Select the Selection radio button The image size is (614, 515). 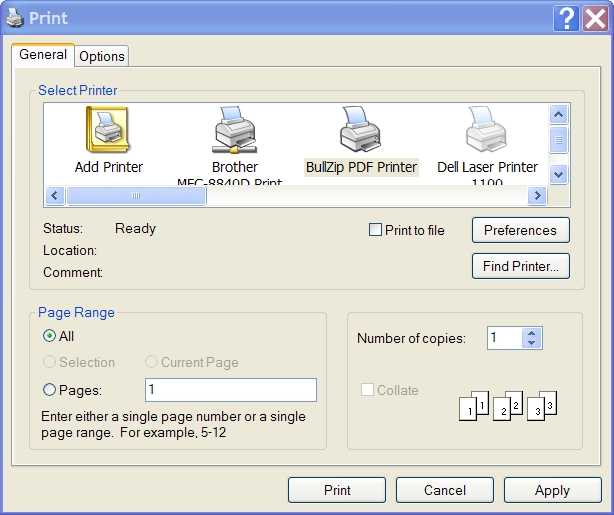[x=49, y=362]
